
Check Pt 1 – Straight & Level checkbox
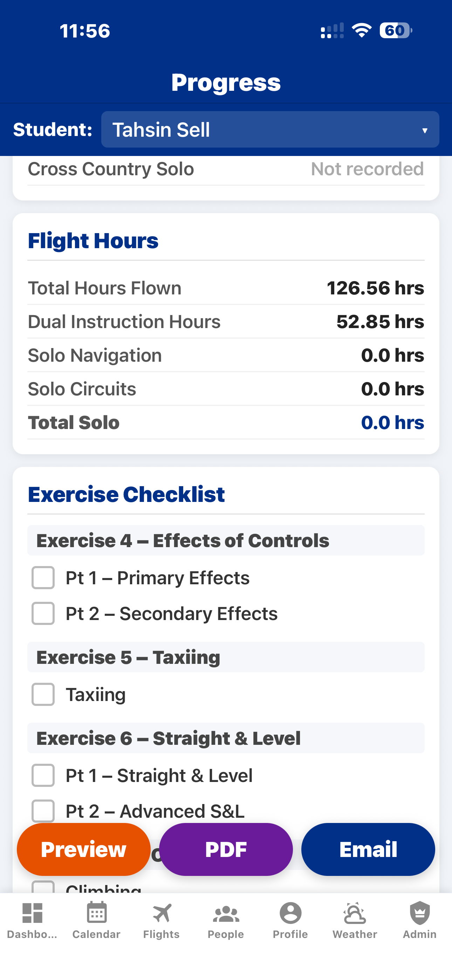tap(43, 775)
